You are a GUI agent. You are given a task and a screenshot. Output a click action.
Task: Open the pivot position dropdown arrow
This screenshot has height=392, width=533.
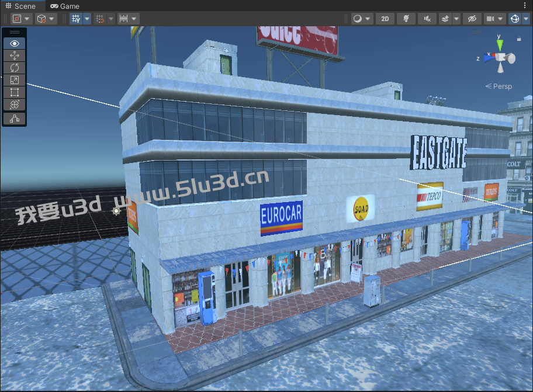click(x=27, y=19)
